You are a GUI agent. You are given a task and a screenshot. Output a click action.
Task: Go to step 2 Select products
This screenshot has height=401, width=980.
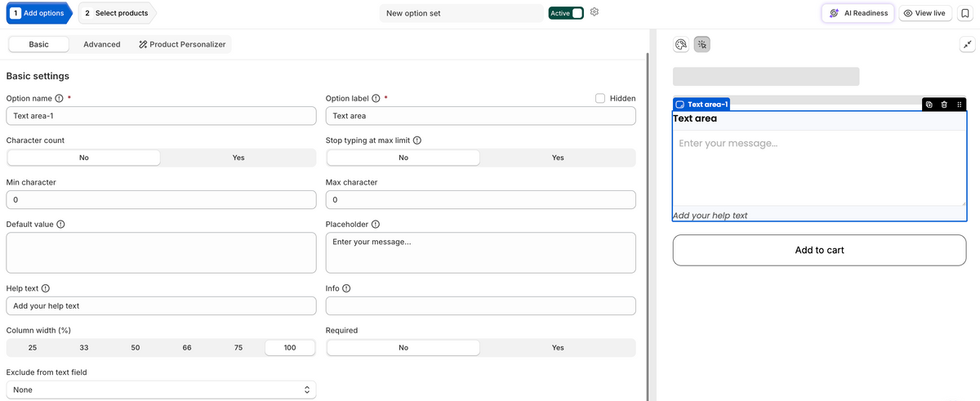coord(116,13)
